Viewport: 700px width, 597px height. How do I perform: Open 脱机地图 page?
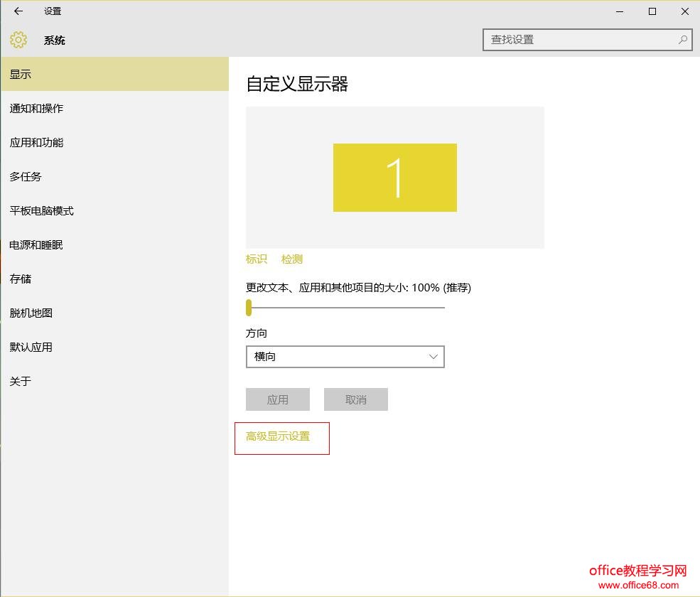click(x=31, y=313)
